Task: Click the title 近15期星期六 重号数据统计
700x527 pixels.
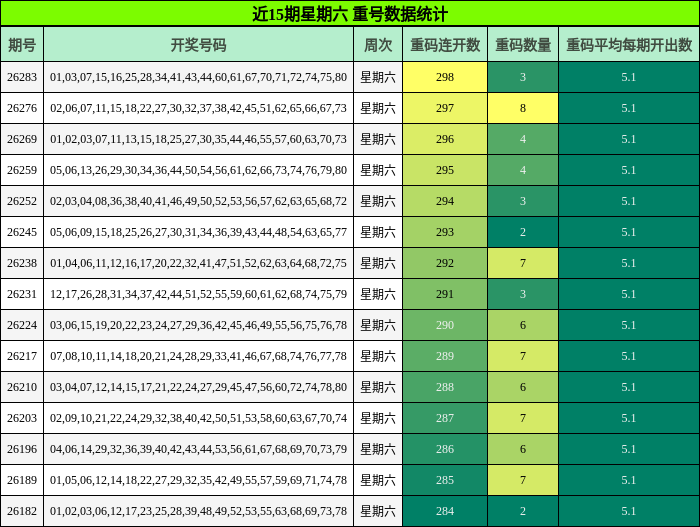Action: 350,14
